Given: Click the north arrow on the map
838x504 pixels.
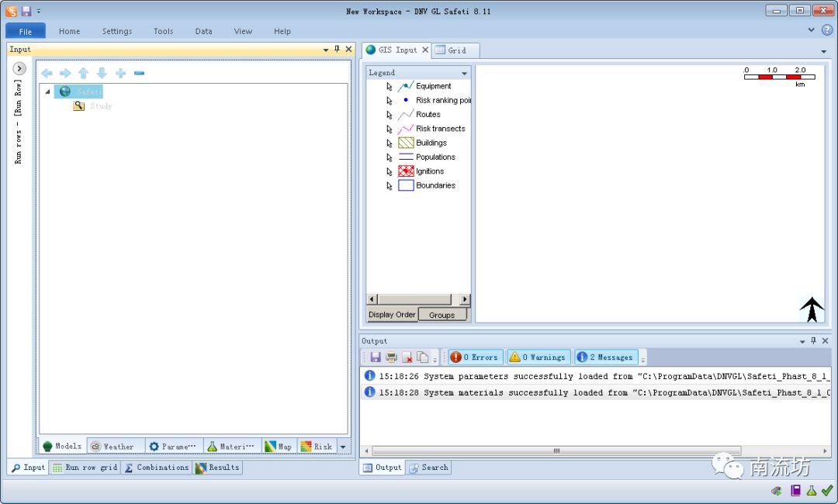Looking at the screenshot, I should point(812,309).
